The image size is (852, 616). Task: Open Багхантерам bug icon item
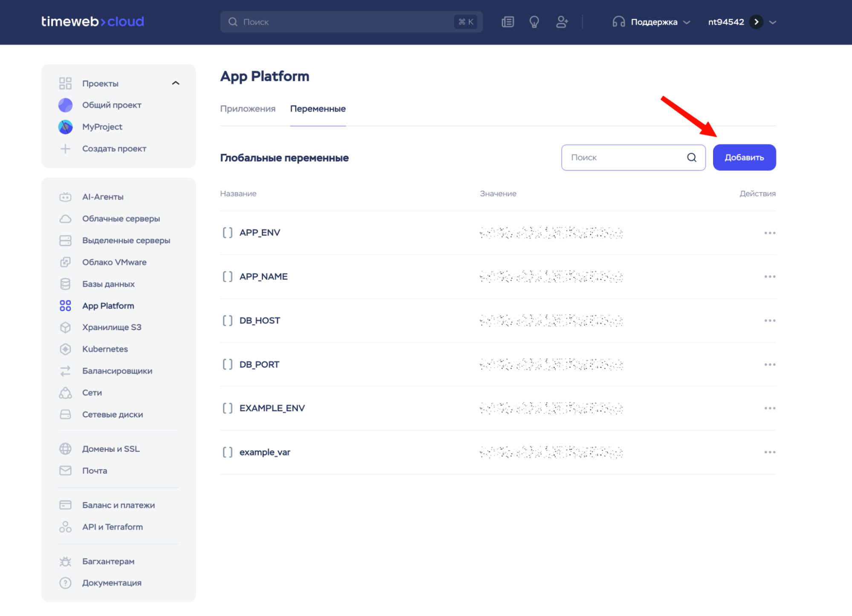pyautogui.click(x=108, y=561)
